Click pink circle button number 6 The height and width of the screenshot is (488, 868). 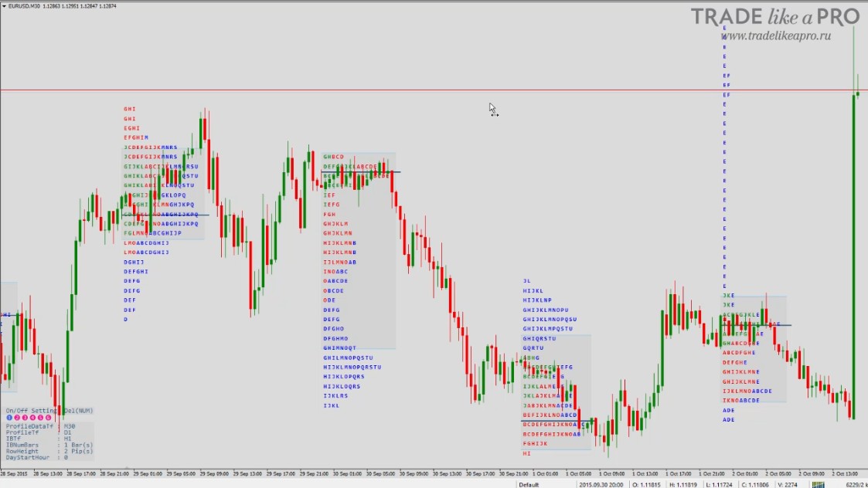(x=48, y=418)
